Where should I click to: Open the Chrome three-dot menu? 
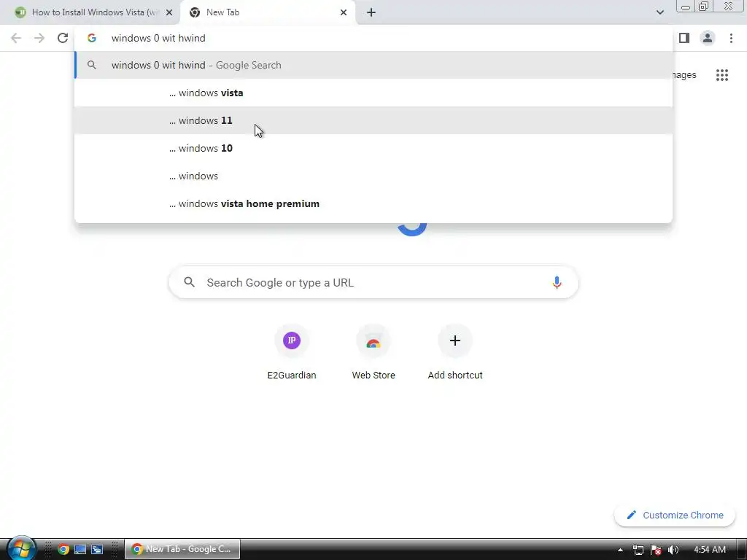(x=731, y=38)
